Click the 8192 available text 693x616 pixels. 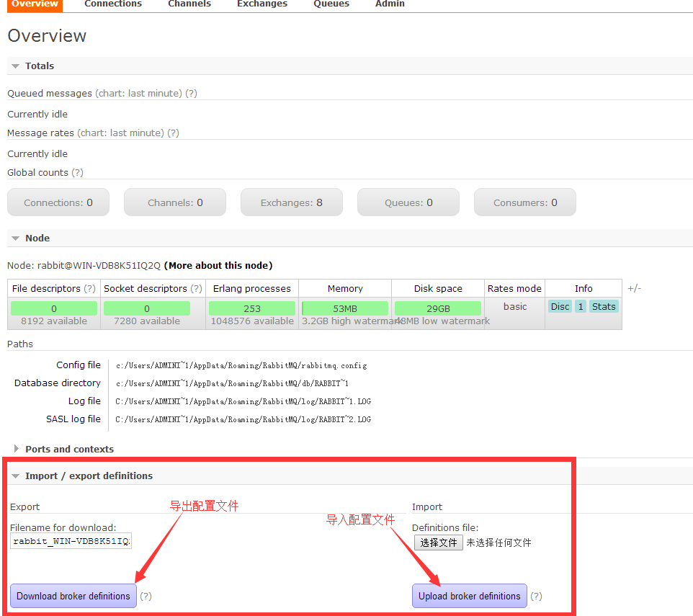pyautogui.click(x=54, y=321)
